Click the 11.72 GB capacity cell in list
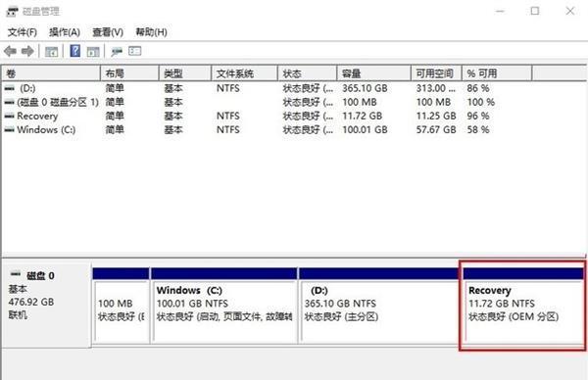Viewport: 588px width, 380px height. pyautogui.click(x=362, y=116)
